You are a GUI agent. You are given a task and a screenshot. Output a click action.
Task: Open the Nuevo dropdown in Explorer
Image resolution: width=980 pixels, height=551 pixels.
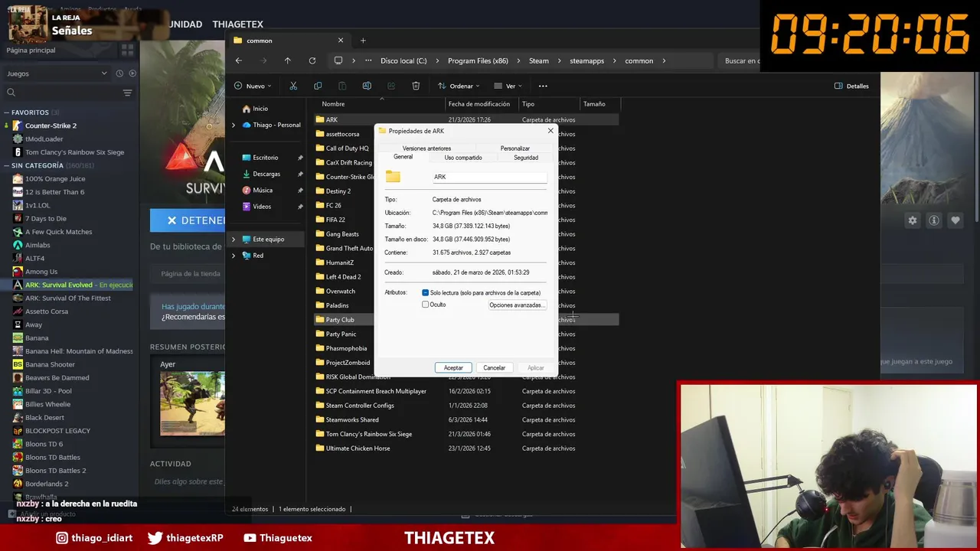coord(253,86)
